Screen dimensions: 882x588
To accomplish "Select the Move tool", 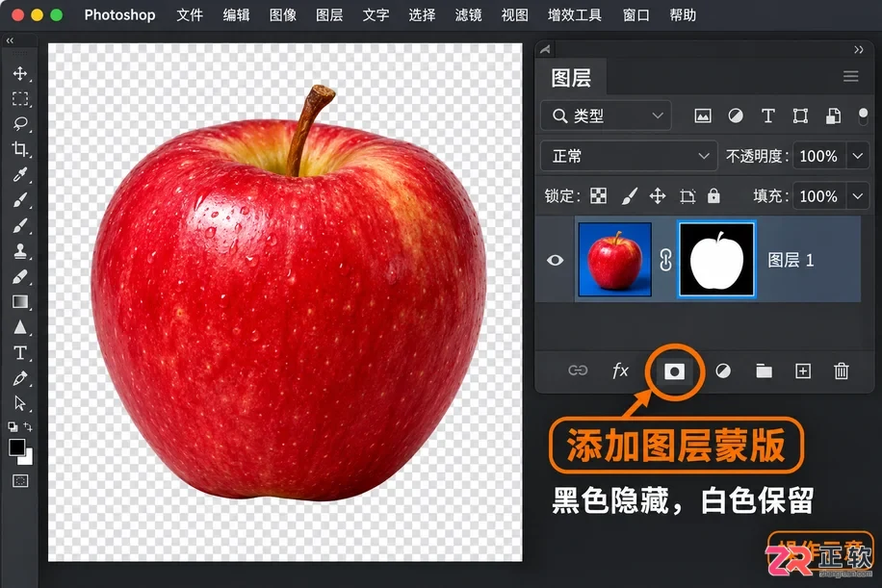I will pyautogui.click(x=20, y=74).
